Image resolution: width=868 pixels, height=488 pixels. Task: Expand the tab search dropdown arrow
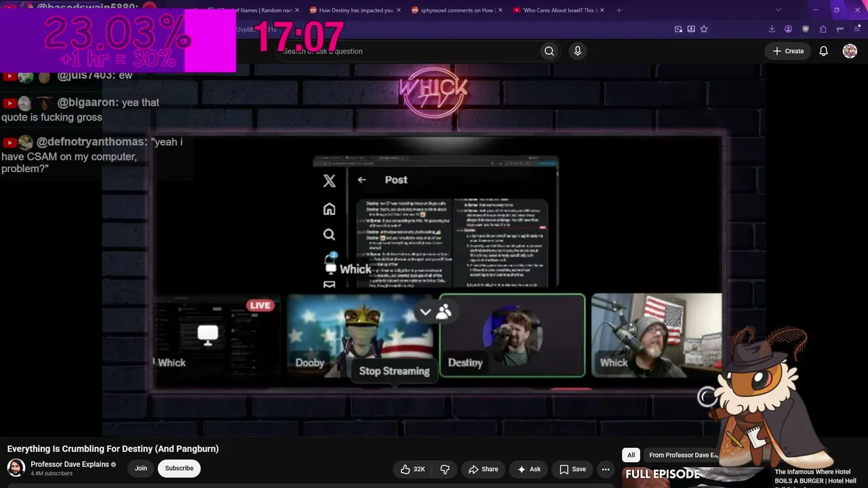pos(778,10)
